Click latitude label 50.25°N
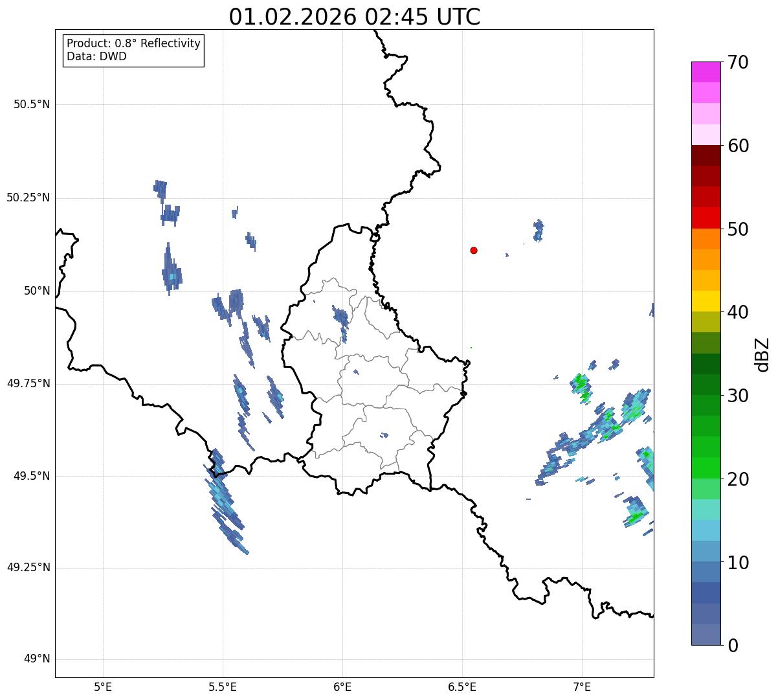 click(28, 198)
